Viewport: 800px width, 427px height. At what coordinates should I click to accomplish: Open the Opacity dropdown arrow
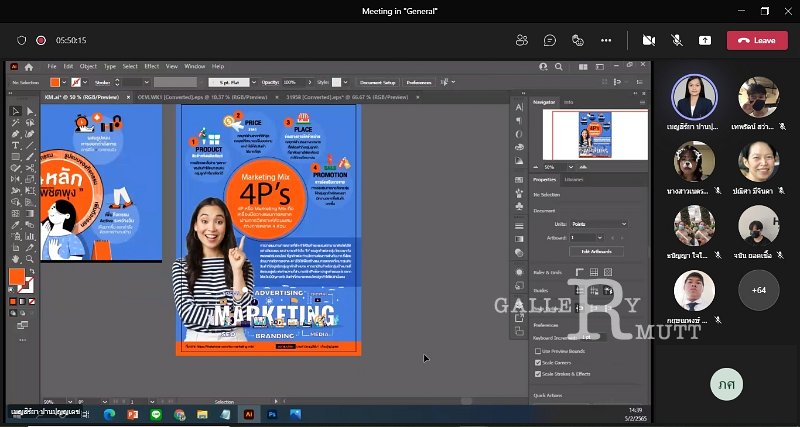coord(309,82)
